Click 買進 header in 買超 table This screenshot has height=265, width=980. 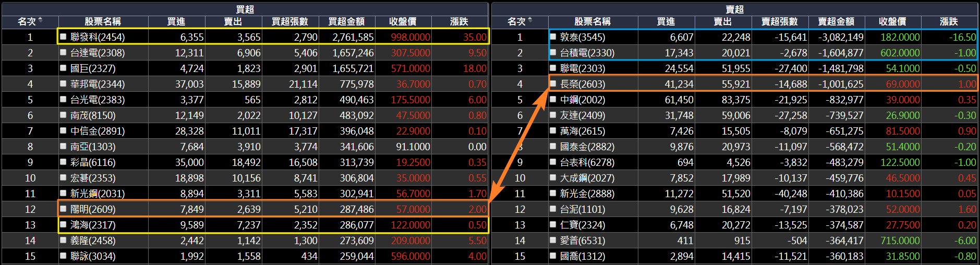click(176, 21)
